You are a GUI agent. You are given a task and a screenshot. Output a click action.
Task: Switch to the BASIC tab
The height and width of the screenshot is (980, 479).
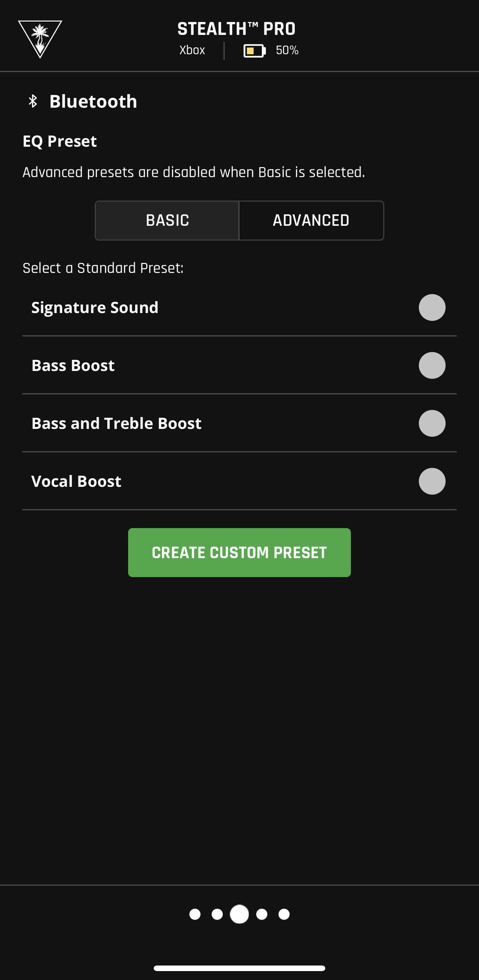pyautogui.click(x=167, y=221)
